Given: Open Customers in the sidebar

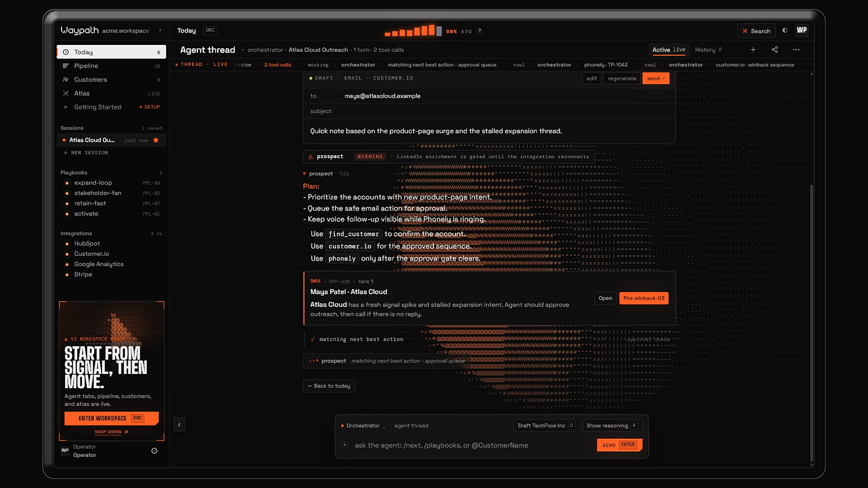Looking at the screenshot, I should pyautogui.click(x=111, y=80).
